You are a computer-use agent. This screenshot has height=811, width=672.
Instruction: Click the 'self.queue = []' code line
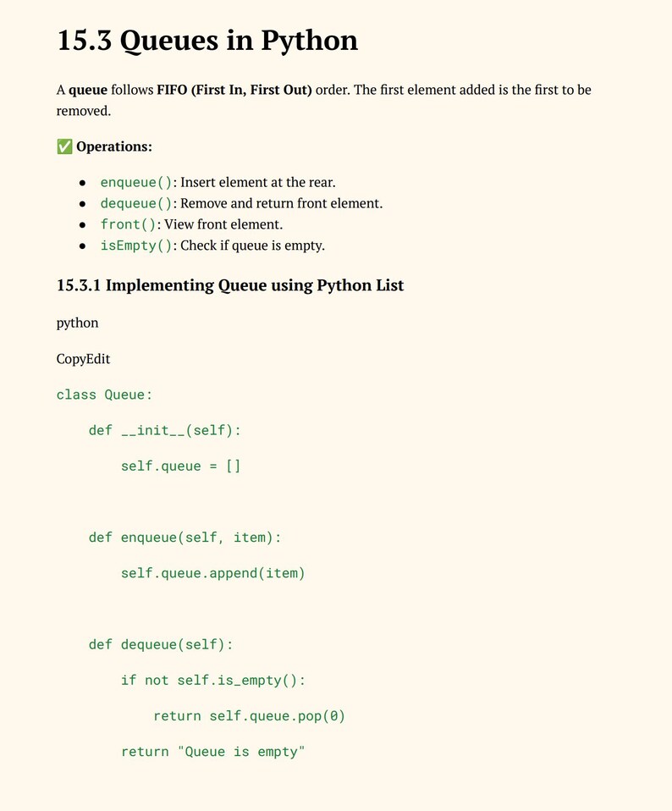pos(181,466)
